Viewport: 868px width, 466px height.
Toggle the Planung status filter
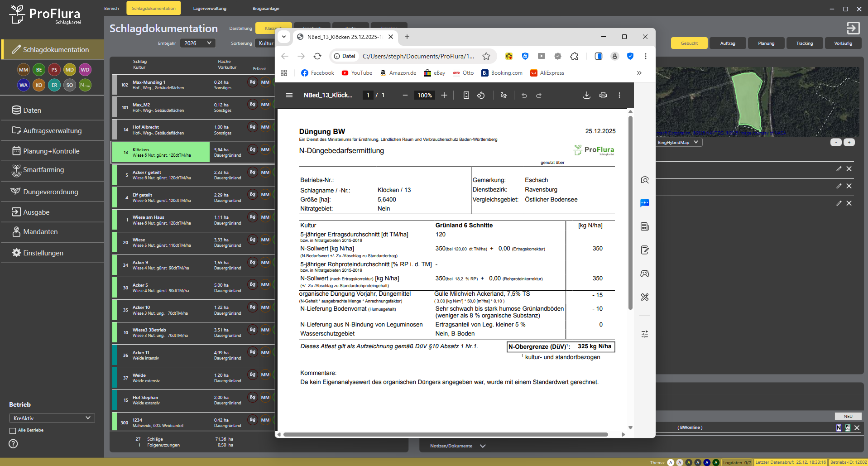[766, 43]
